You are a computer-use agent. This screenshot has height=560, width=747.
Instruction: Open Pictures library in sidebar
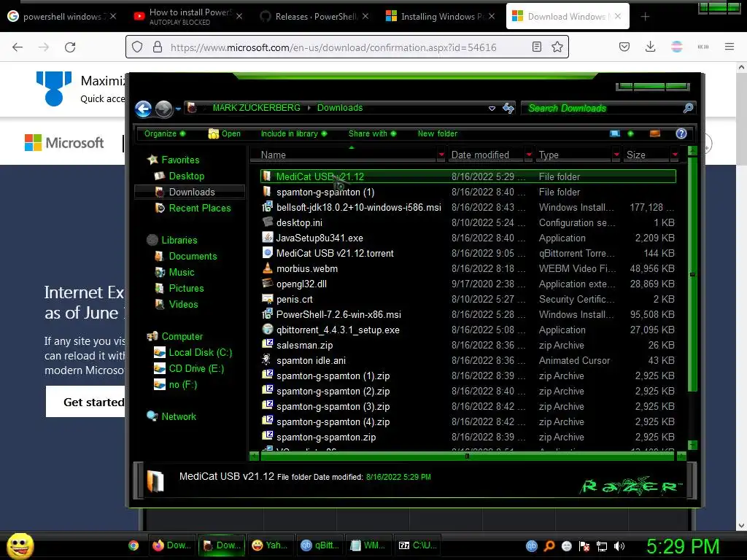point(179,289)
